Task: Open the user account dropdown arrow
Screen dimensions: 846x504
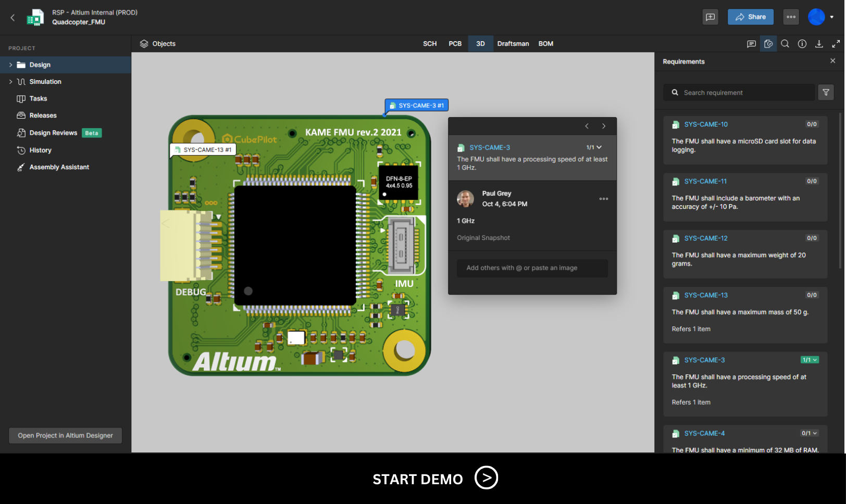Action: pyautogui.click(x=832, y=17)
